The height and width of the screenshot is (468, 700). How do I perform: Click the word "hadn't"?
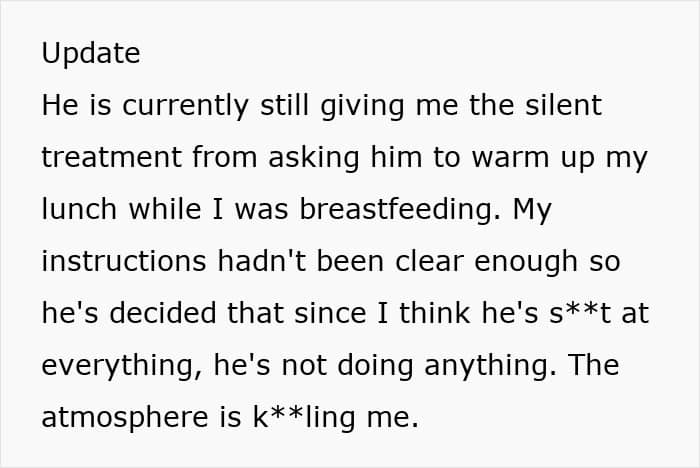[x=262, y=261]
